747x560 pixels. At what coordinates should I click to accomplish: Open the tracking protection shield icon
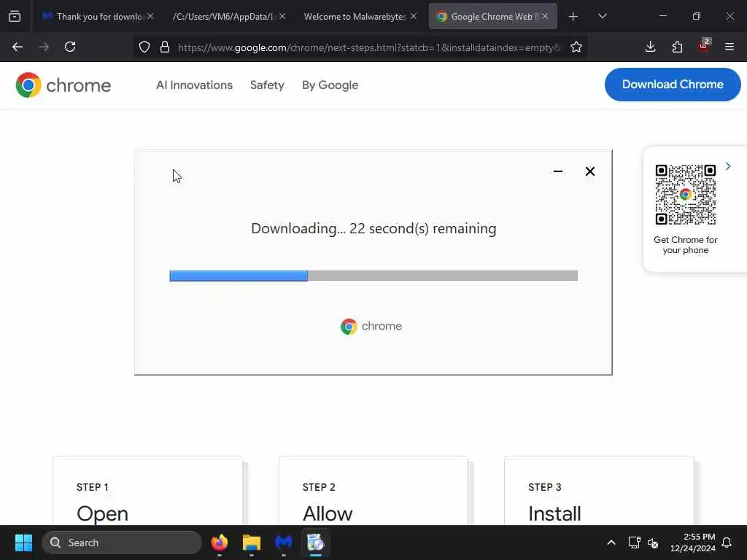[x=144, y=47]
